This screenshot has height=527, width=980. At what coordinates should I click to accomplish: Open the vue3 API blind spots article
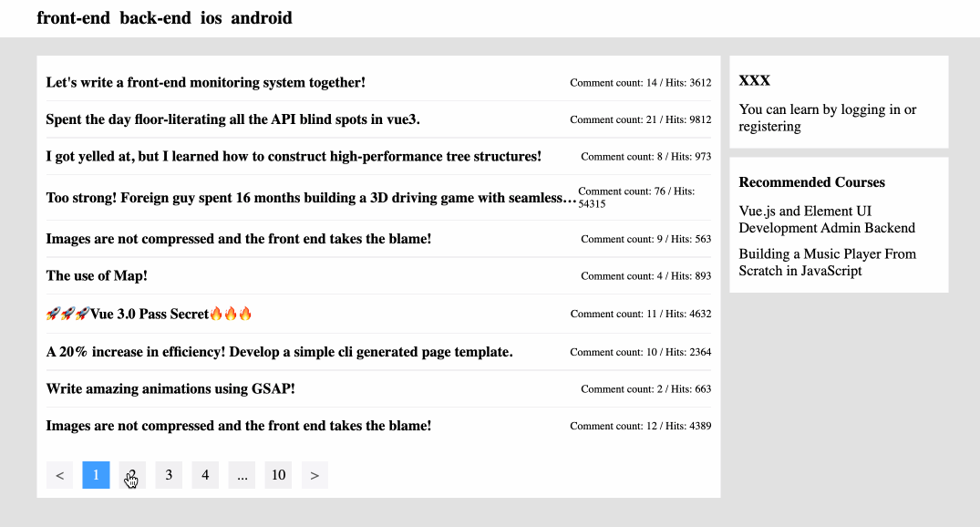pos(232,119)
